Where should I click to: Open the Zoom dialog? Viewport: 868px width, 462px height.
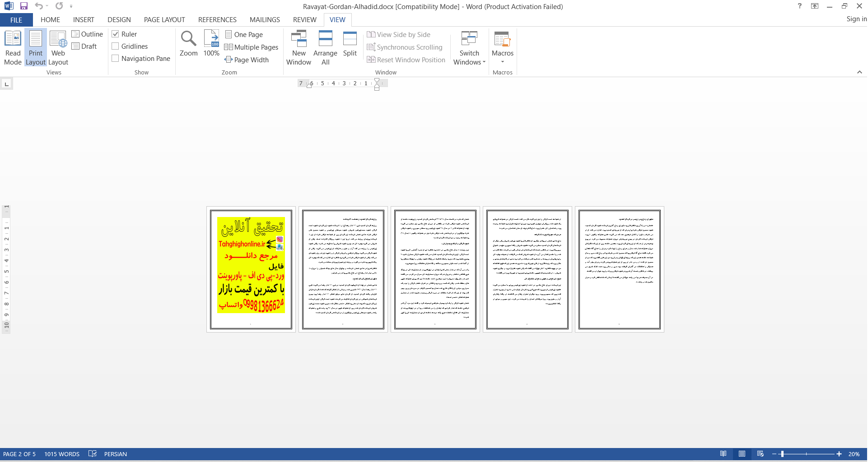pyautogui.click(x=188, y=44)
